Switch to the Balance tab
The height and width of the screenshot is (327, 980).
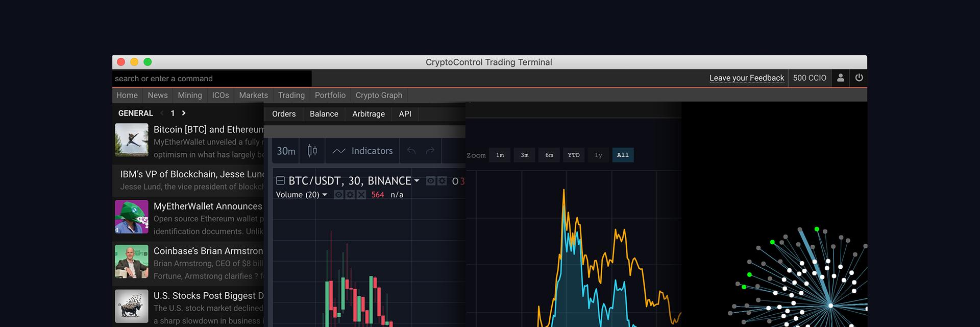click(324, 114)
